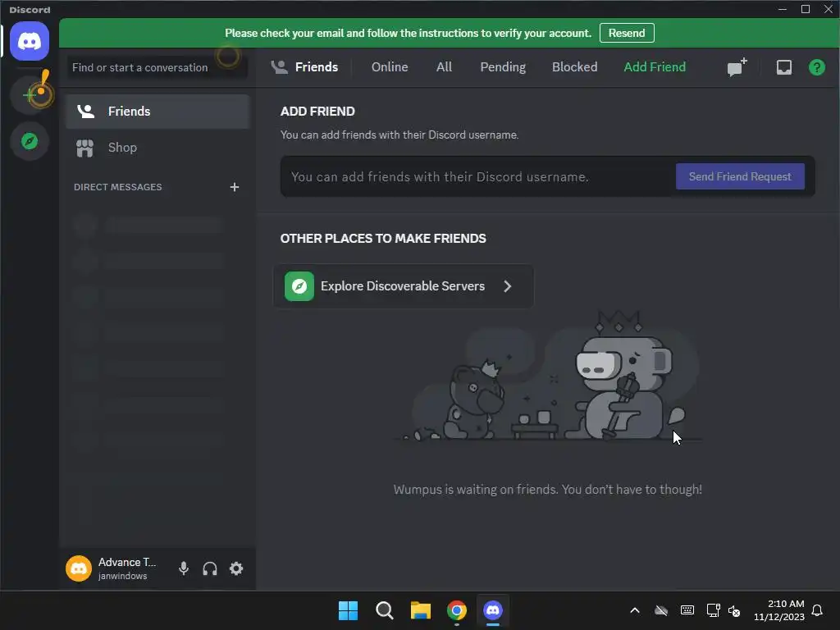Open Google Chrome from taskbar
This screenshot has height=630, width=840.
coord(456,610)
